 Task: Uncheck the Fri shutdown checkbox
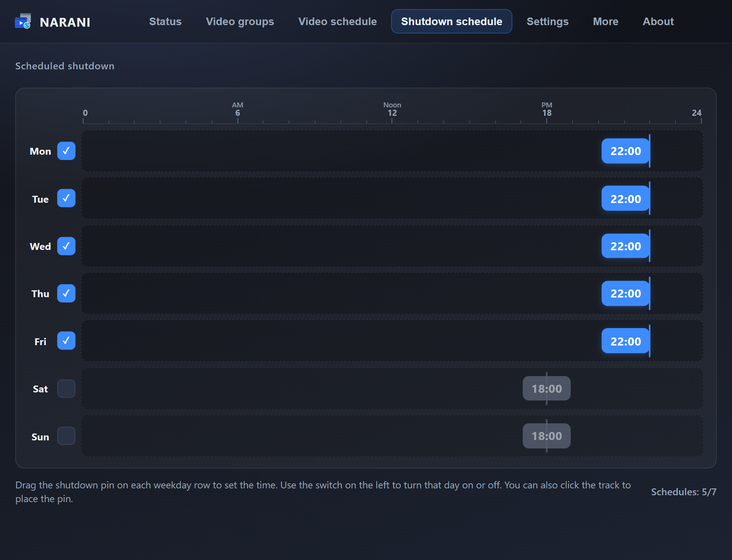point(66,341)
